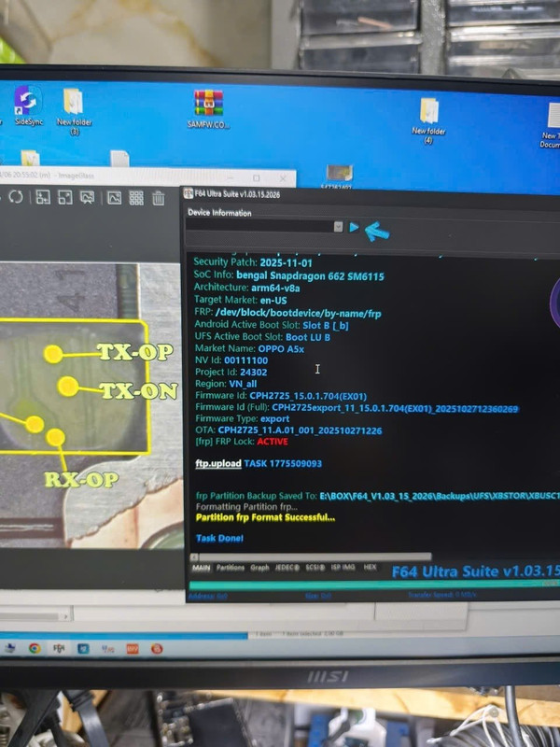This screenshot has height=747, width=560.
Task: Open the ISP IMG tab
Action: click(x=343, y=567)
